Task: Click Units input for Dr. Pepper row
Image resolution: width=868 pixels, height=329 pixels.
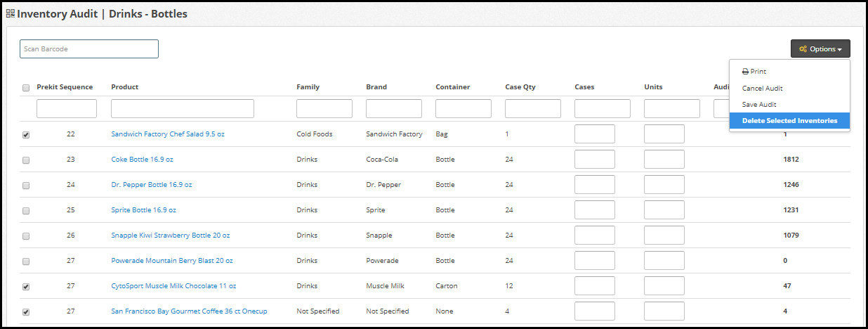Action: click(x=664, y=184)
